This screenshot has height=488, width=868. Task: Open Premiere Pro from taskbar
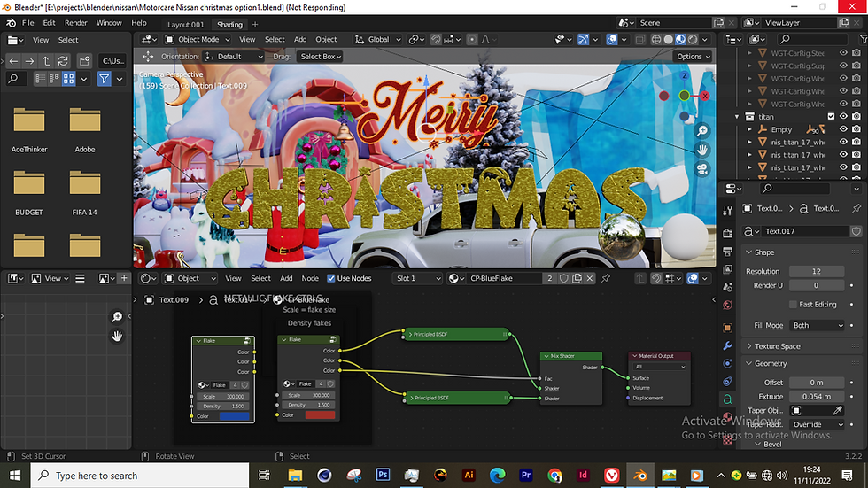pyautogui.click(x=526, y=476)
